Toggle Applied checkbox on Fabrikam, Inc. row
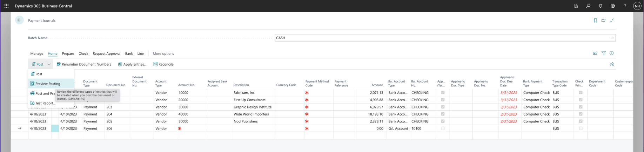 443,93
